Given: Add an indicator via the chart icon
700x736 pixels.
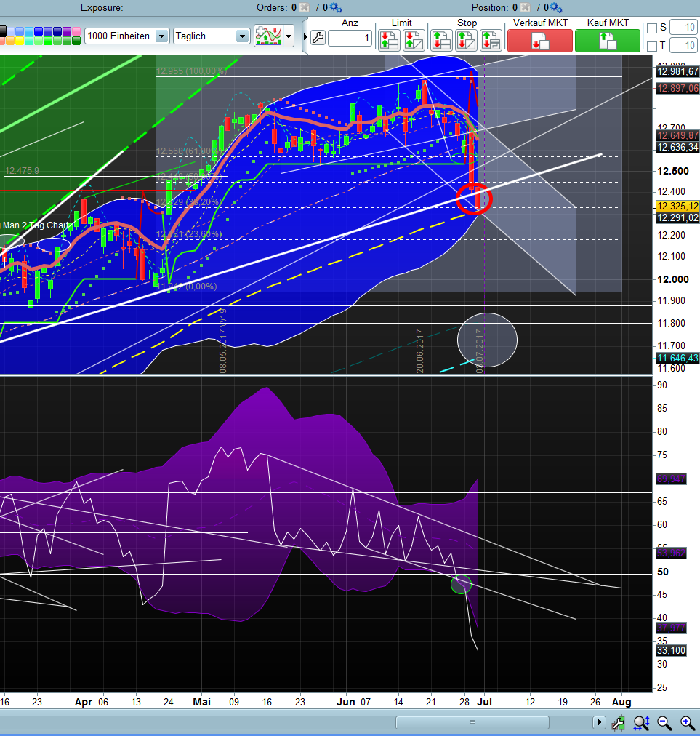Looking at the screenshot, I should click(268, 36).
